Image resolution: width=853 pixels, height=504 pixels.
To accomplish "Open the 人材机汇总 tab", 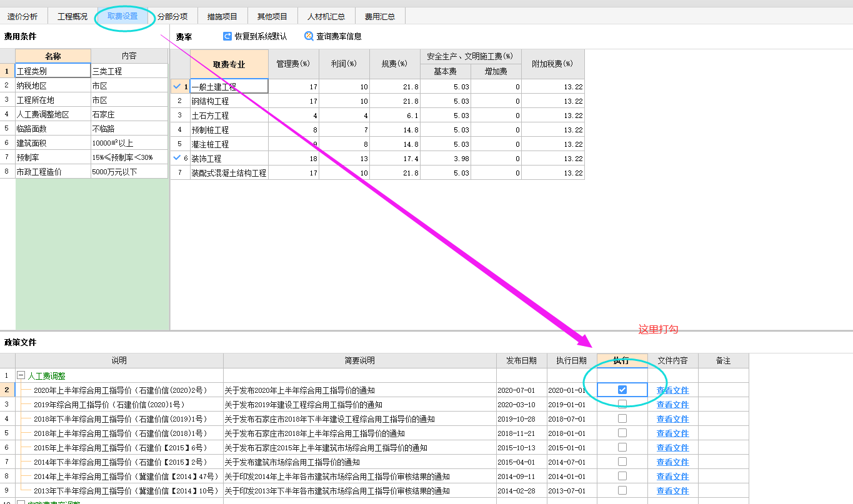I will click(x=326, y=16).
